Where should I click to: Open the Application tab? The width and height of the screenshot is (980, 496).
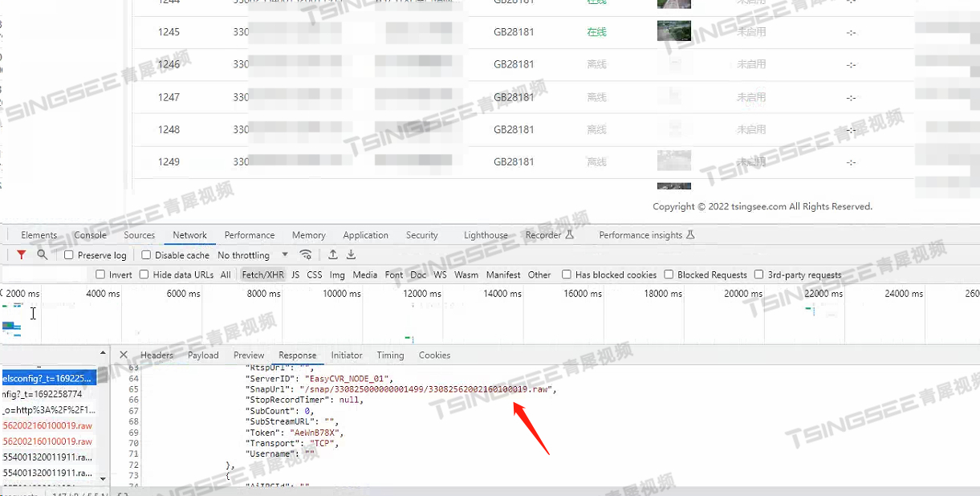tap(365, 235)
